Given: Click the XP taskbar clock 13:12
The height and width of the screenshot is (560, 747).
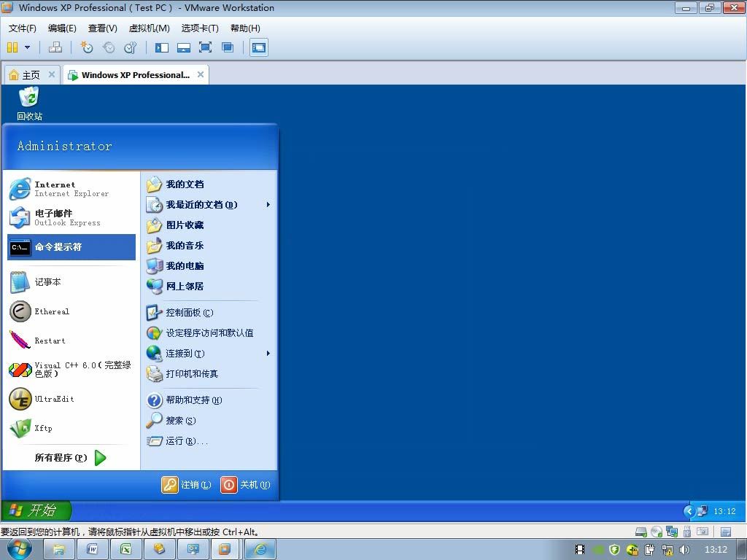Looking at the screenshot, I should [x=724, y=511].
